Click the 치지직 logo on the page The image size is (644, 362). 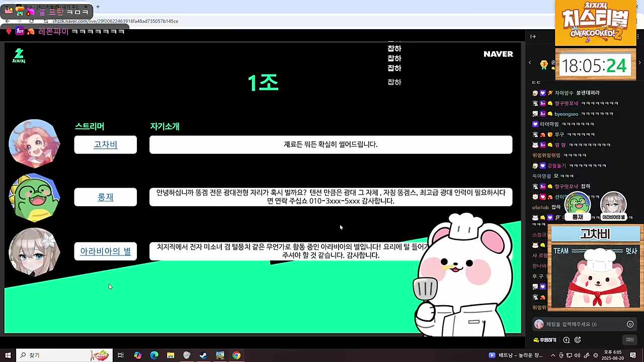[x=19, y=56]
